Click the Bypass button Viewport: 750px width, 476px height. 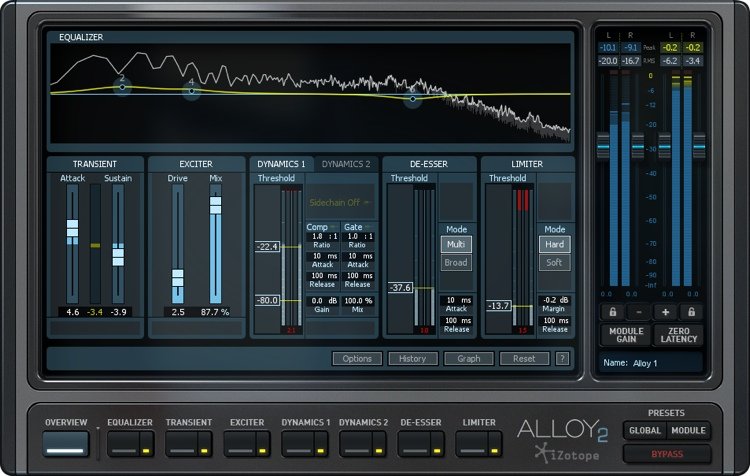[x=668, y=454]
